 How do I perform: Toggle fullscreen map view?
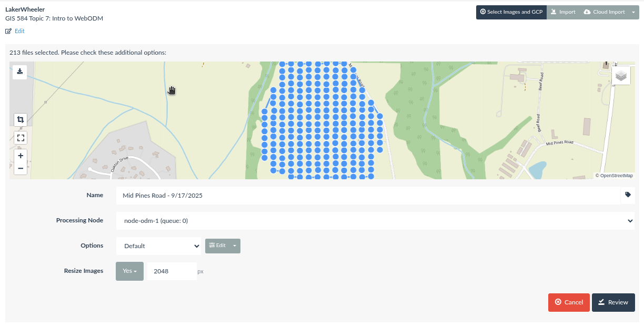(21, 138)
